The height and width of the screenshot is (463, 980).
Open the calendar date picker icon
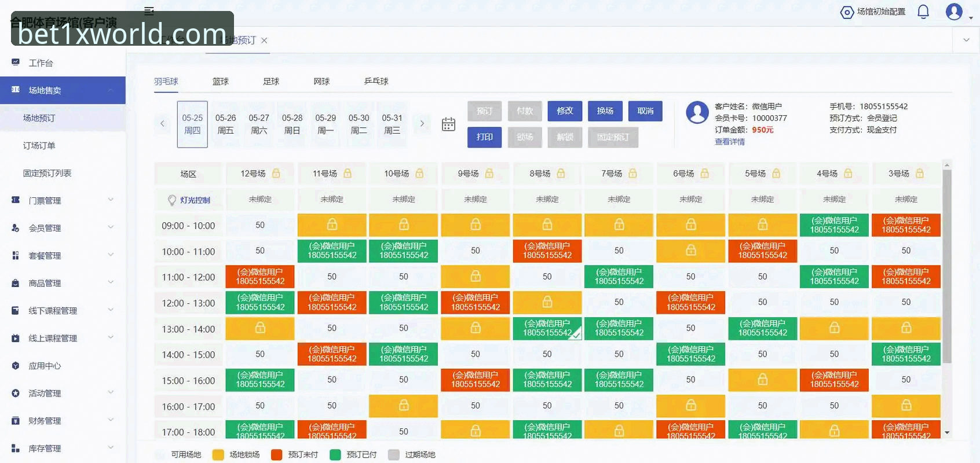pos(448,124)
